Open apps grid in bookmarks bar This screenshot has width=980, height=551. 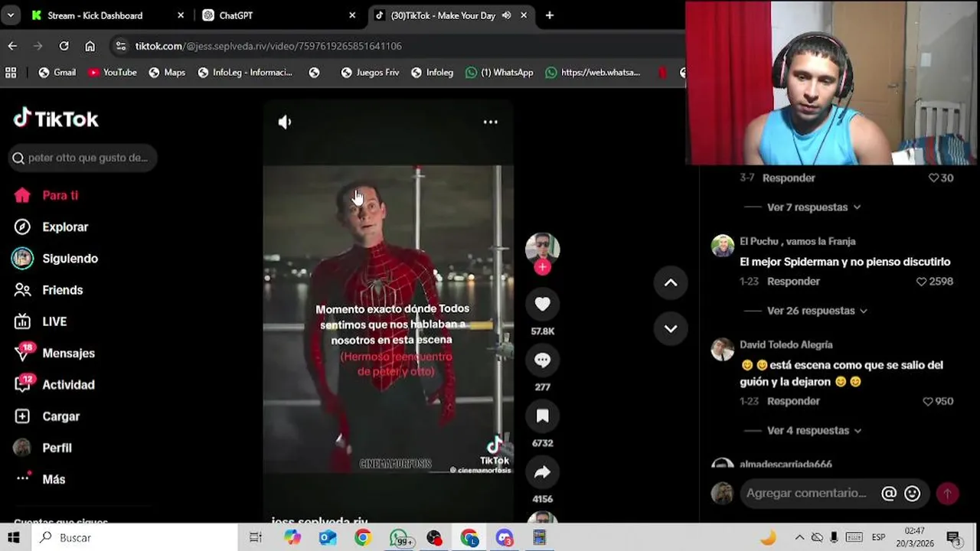point(11,72)
